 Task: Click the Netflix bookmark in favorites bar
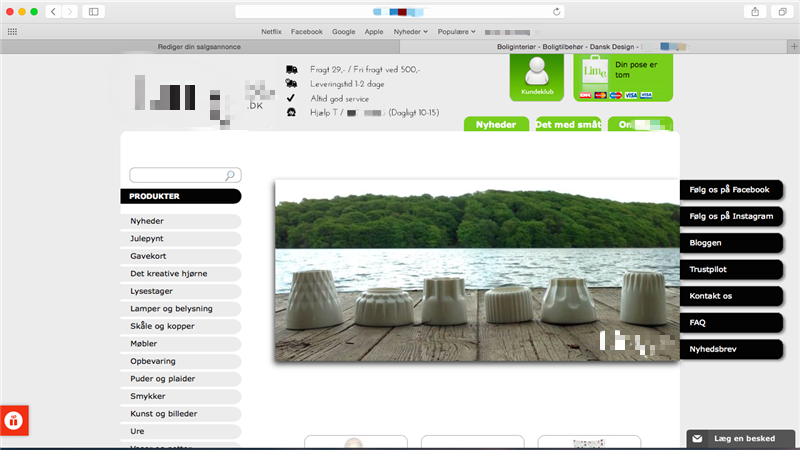click(x=272, y=31)
